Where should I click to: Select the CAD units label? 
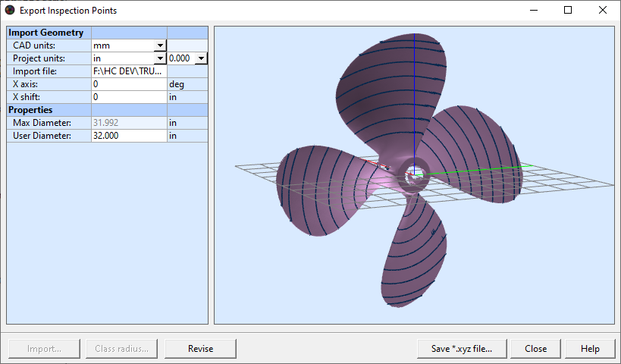34,45
